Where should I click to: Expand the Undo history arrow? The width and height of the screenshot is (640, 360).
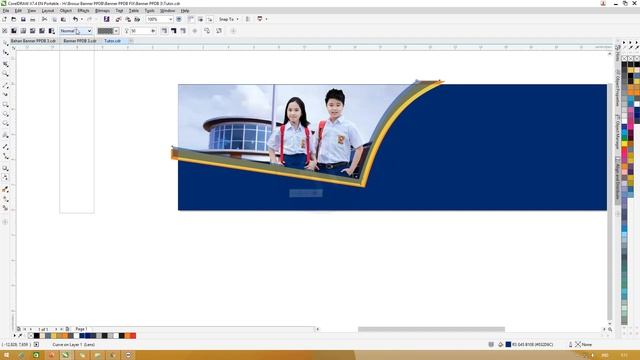click(x=81, y=19)
